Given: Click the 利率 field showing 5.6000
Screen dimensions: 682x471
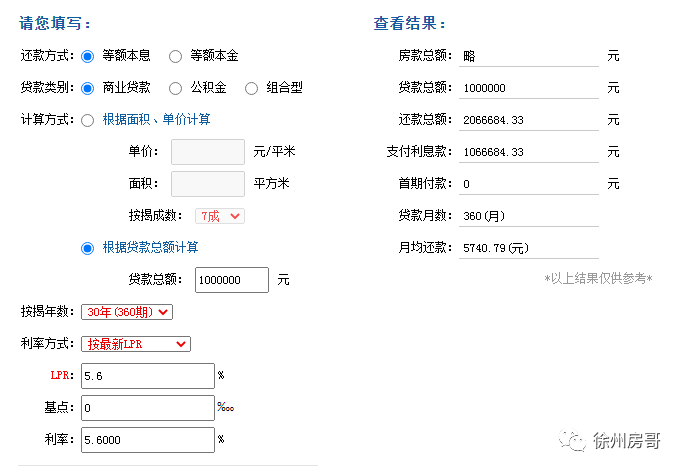Looking at the screenshot, I should coord(149,440).
